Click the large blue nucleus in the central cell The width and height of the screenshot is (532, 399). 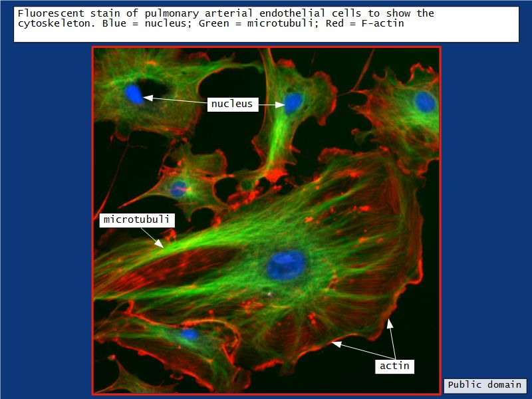pos(286,265)
